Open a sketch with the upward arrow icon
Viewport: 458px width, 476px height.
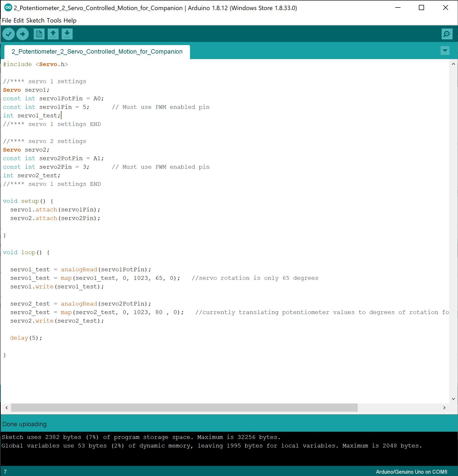[53, 34]
